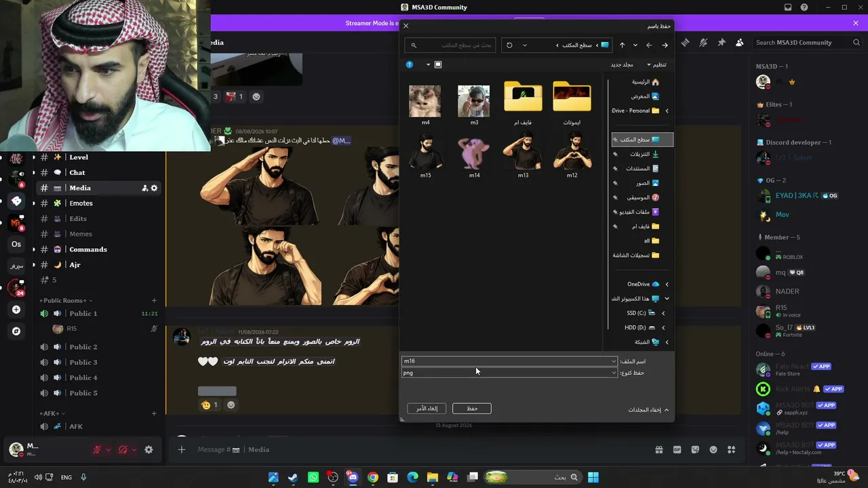The image size is (868, 488).
Task: Join the Public 2 voice channel
Action: 83,347
